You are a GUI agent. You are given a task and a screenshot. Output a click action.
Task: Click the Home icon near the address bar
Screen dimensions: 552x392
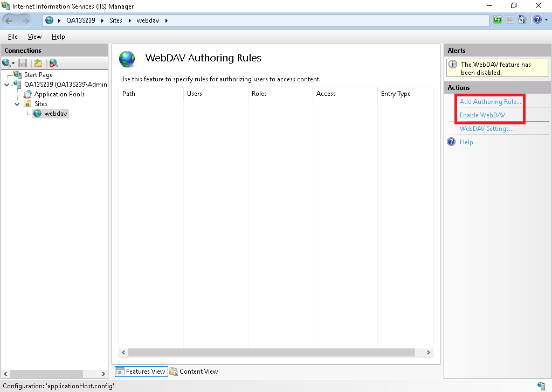pos(522,19)
